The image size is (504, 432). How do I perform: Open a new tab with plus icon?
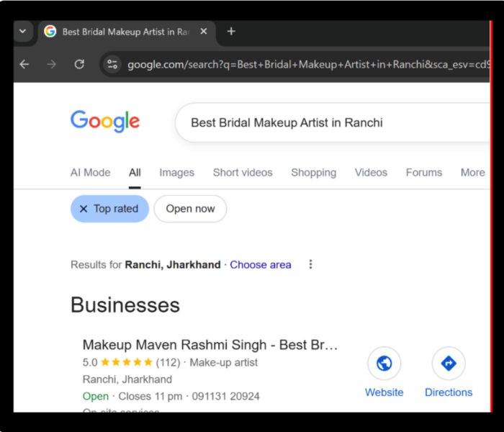coord(231,32)
